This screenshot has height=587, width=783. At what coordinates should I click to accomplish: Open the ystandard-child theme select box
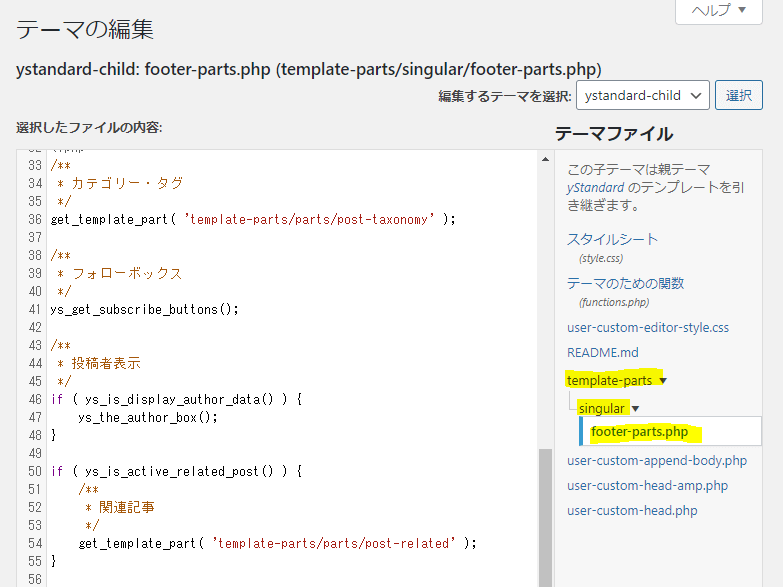pos(643,95)
